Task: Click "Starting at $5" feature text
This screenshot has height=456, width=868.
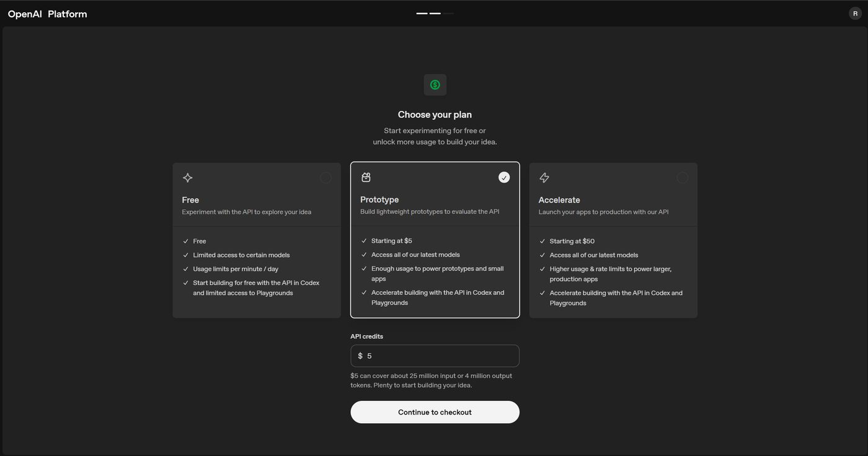Action: (x=392, y=241)
